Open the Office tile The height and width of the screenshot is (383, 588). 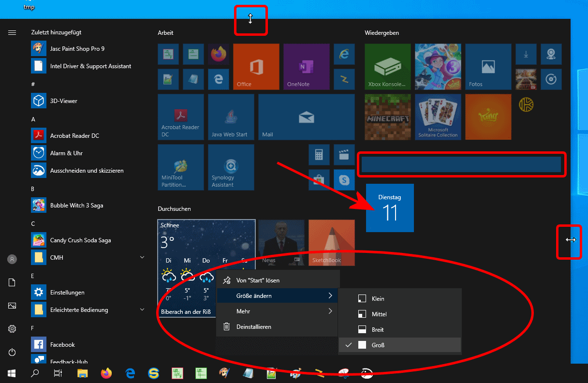point(256,67)
